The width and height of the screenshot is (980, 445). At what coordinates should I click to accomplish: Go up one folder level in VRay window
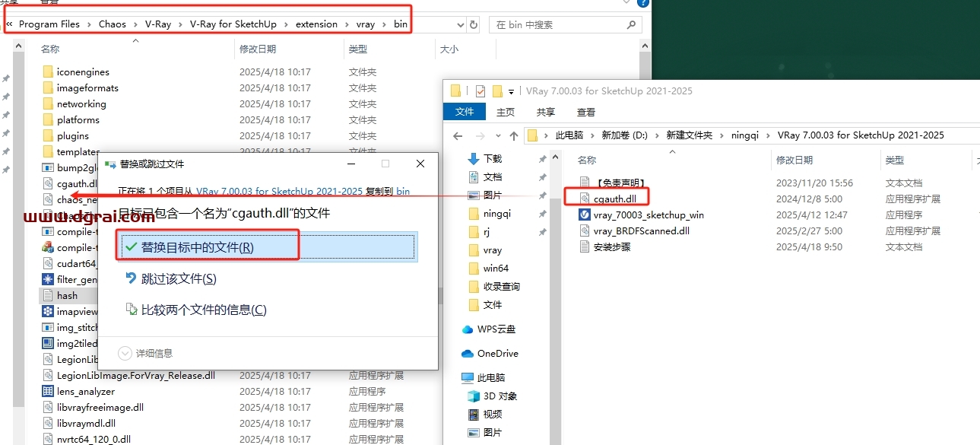click(514, 135)
